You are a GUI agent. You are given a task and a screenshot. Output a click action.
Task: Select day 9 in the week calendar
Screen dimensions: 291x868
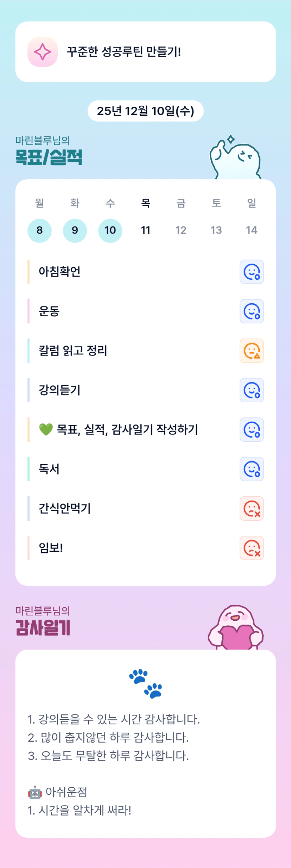pos(75,230)
